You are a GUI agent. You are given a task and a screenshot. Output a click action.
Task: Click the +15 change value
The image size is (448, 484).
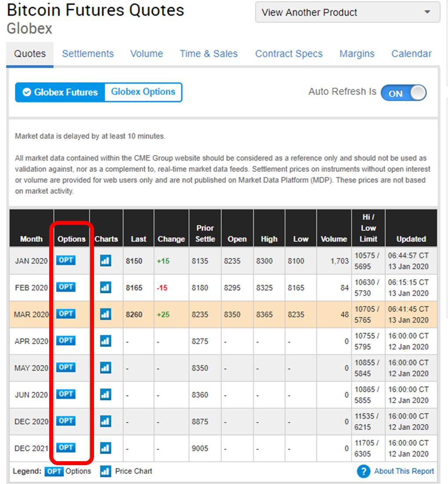[x=163, y=261]
